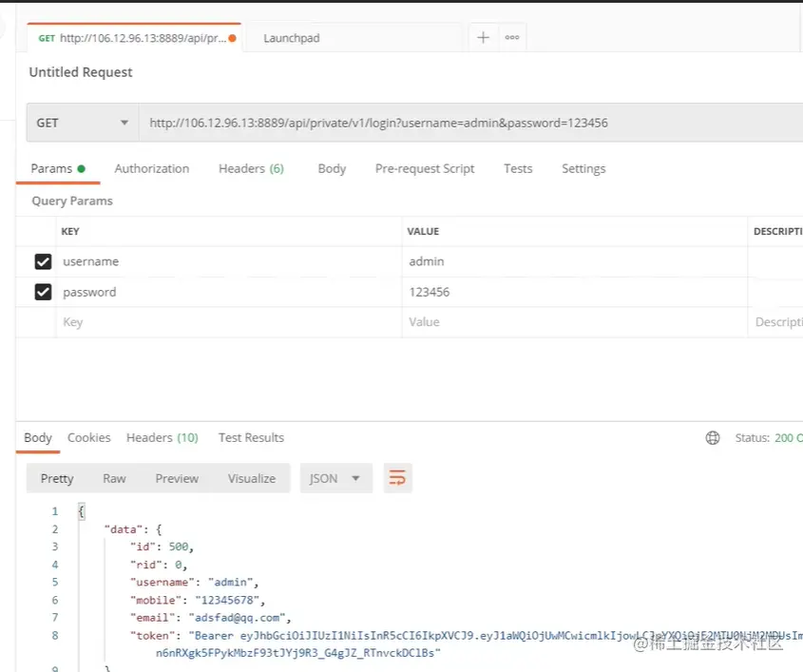Screen dimensions: 803x672
Task: Click the empty Key placeholder field
Action: coord(229,322)
